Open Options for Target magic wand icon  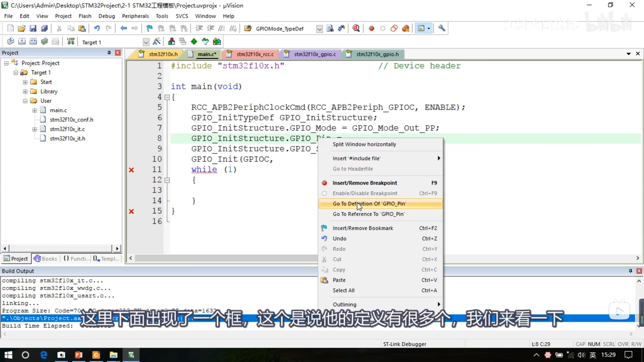point(156,42)
